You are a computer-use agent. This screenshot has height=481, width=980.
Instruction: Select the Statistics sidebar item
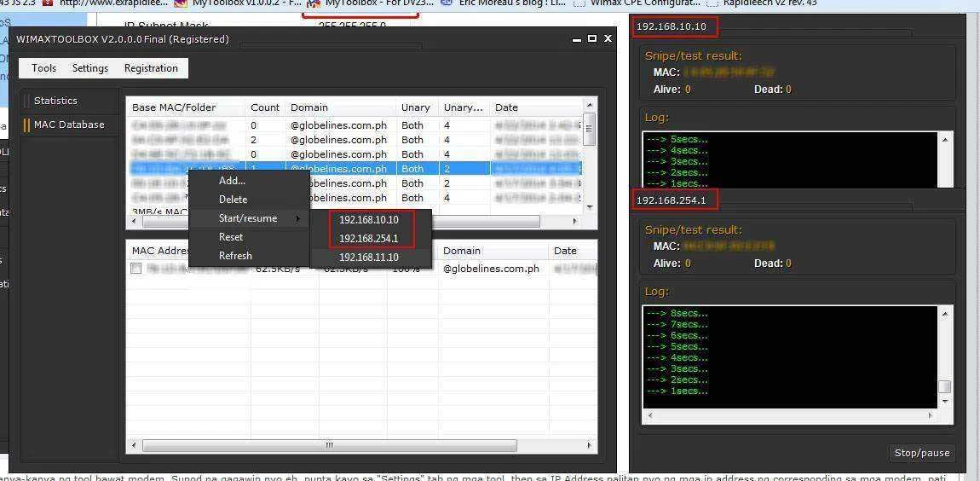(x=55, y=101)
